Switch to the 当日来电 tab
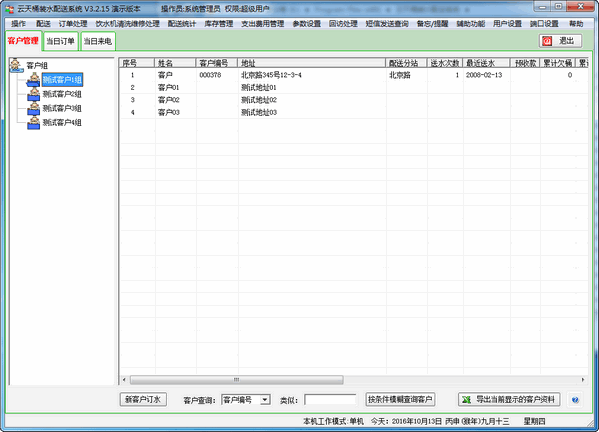 point(98,41)
